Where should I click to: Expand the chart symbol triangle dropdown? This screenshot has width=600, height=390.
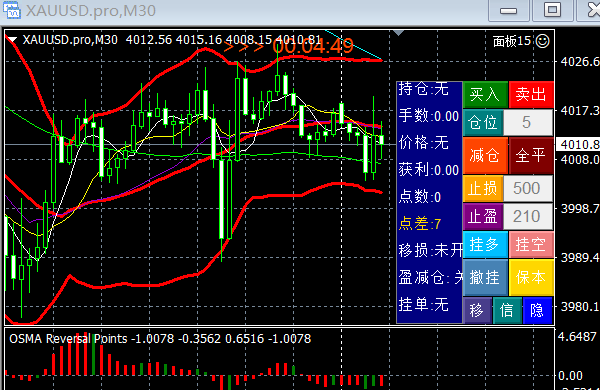13,39
